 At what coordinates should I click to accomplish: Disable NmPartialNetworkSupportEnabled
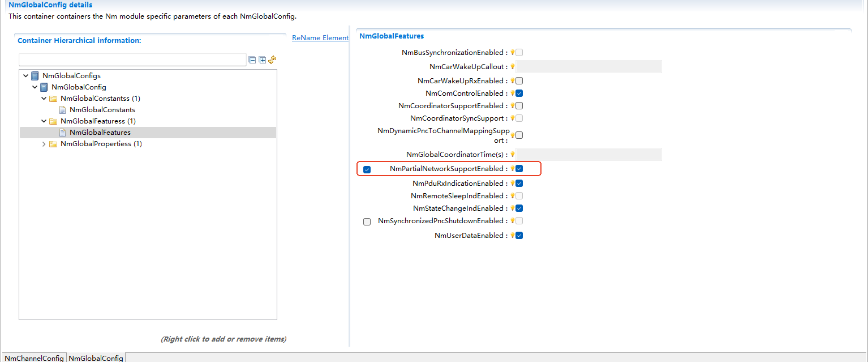point(519,168)
